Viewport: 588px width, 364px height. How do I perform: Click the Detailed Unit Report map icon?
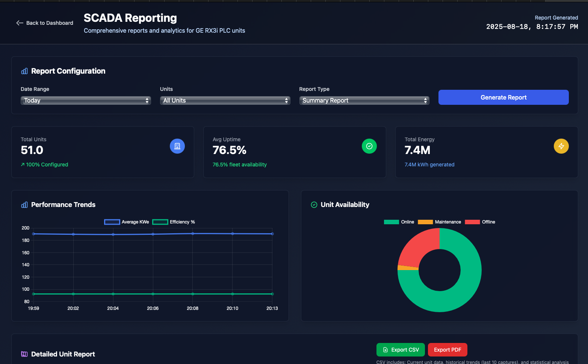[24, 354]
